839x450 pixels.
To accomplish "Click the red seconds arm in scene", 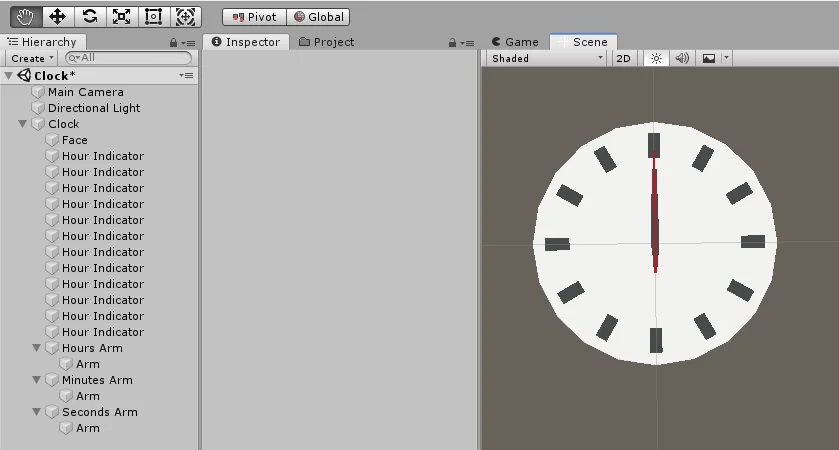I will point(654,214).
